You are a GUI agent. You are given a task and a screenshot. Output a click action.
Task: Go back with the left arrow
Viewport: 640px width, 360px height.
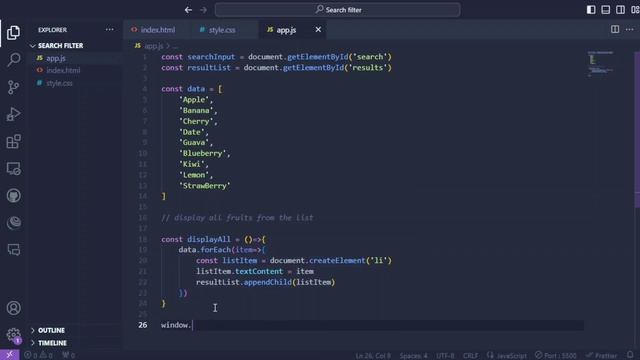(x=188, y=10)
